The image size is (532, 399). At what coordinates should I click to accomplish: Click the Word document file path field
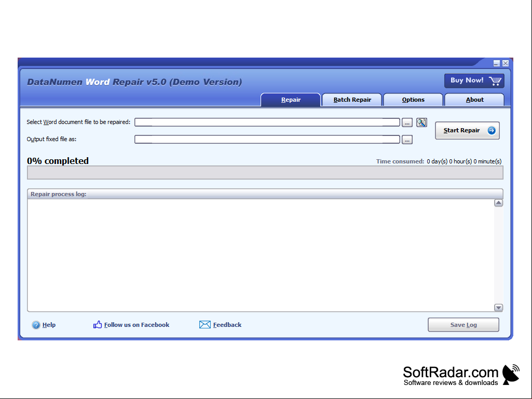click(x=267, y=122)
